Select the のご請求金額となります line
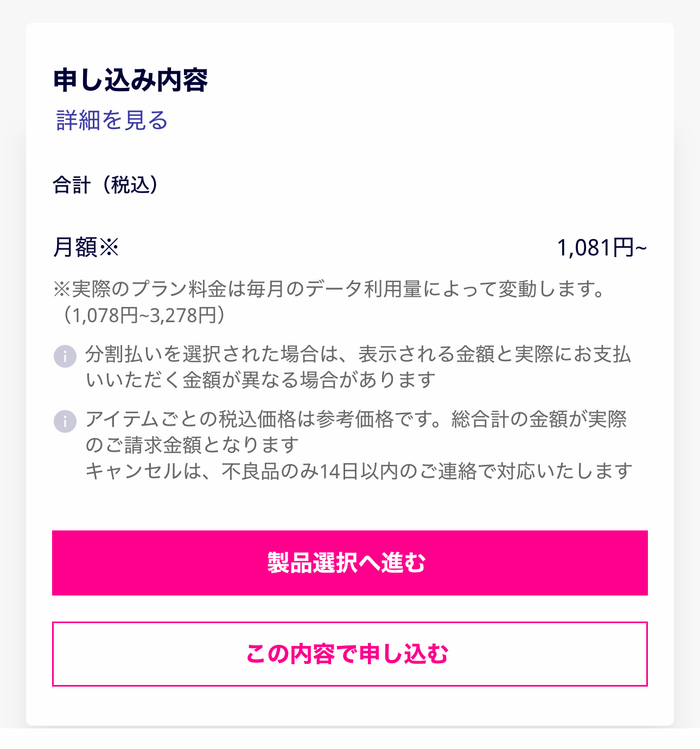700x749 pixels. (x=193, y=445)
